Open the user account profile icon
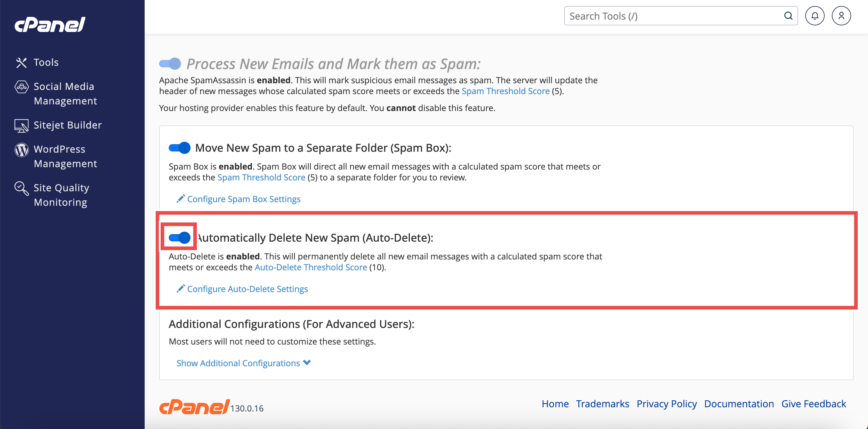Screen dimensions: 868x429 click(x=841, y=16)
